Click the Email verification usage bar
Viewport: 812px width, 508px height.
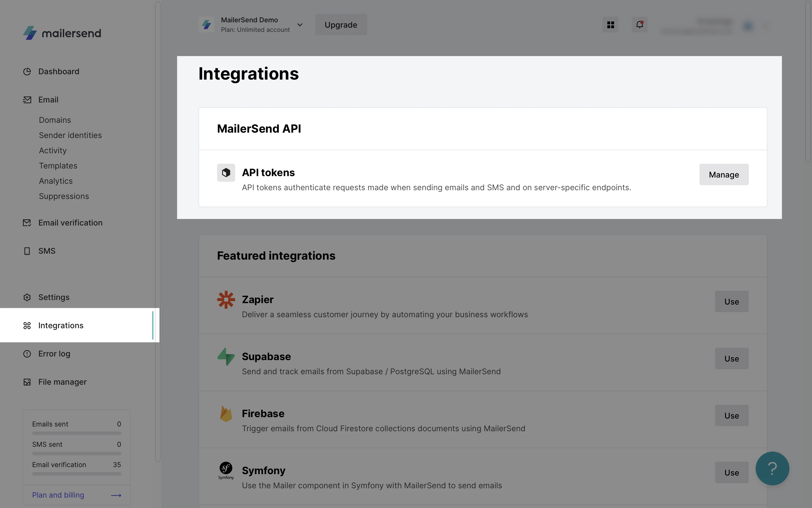coord(76,474)
